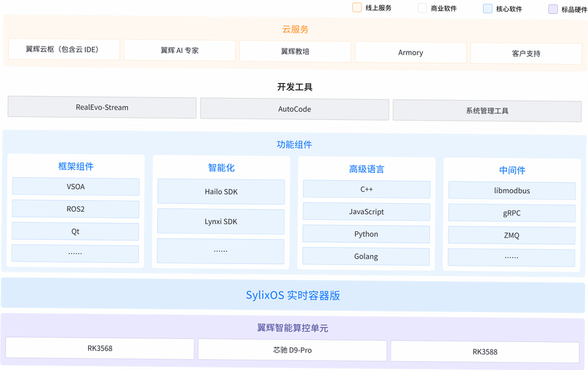Click the 智能化 column heading

tap(221, 168)
